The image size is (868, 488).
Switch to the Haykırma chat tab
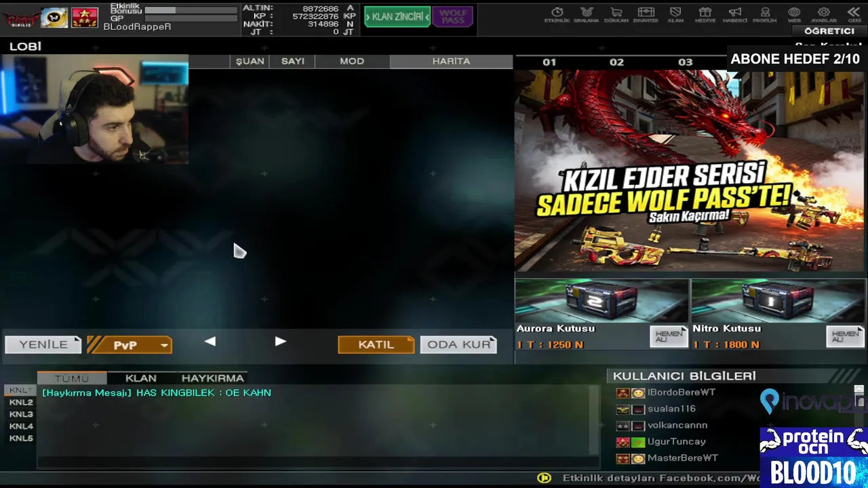(x=213, y=378)
